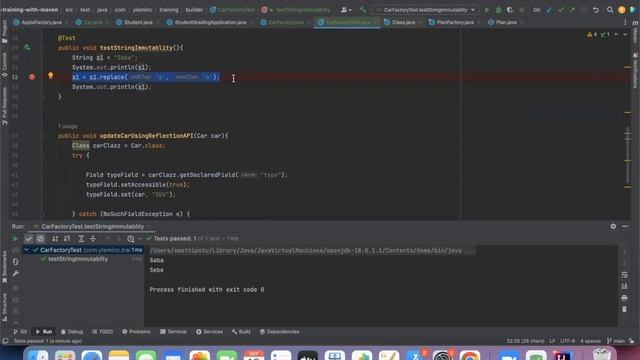640x360 pixels.
Task: Click the coverage icon in Run left sidebar
Action: pos(16,262)
